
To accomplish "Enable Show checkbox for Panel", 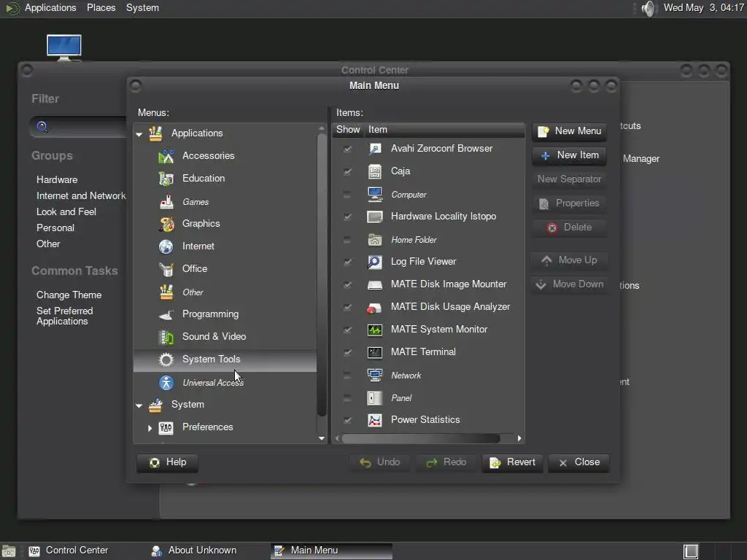I will 347,398.
